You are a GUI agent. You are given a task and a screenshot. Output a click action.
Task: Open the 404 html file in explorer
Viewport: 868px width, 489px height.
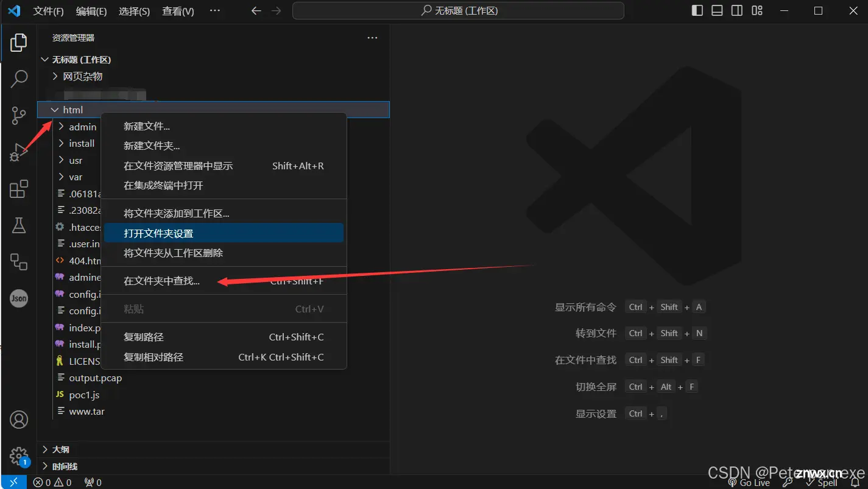point(78,261)
